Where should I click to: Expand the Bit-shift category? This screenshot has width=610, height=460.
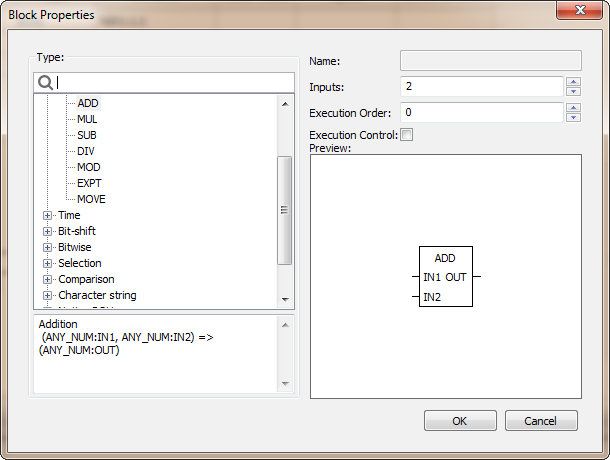click(47, 231)
